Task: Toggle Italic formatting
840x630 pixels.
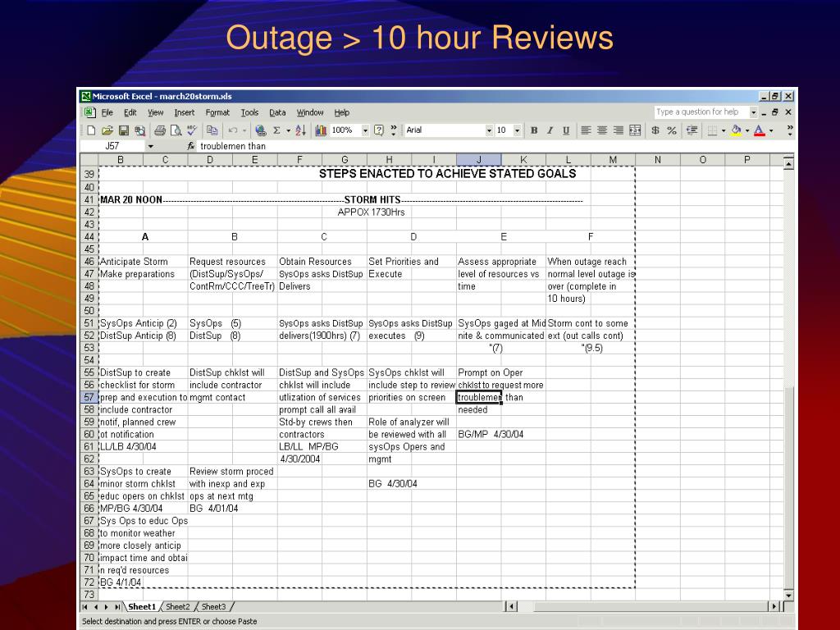Action: pos(550,130)
